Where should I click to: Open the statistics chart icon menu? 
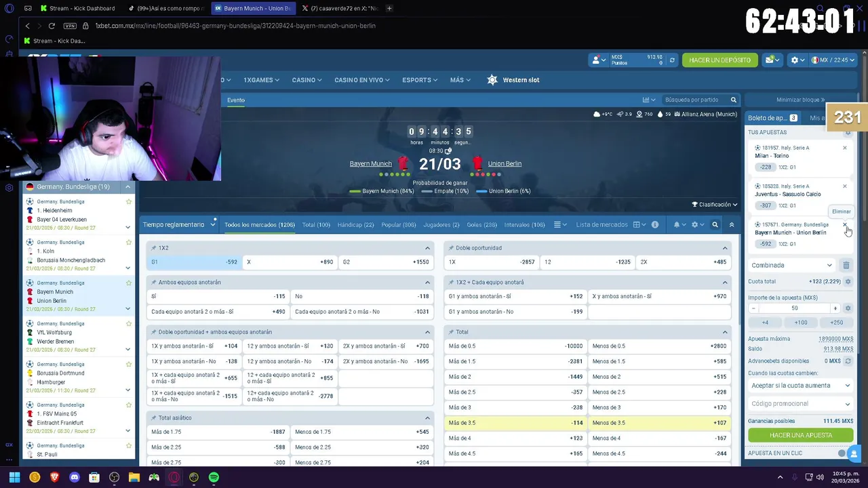coord(648,100)
